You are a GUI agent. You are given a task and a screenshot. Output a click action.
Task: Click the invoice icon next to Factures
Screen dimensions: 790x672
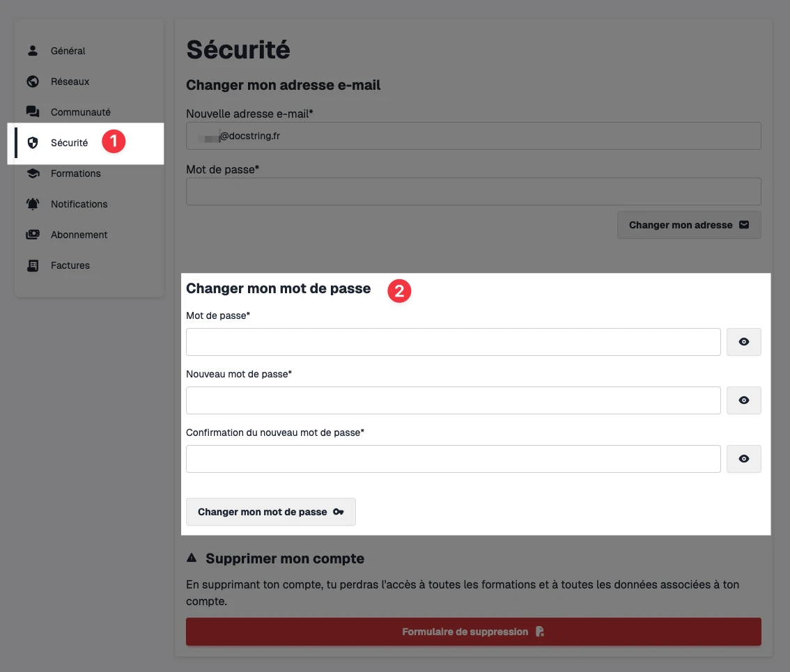[x=32, y=265]
